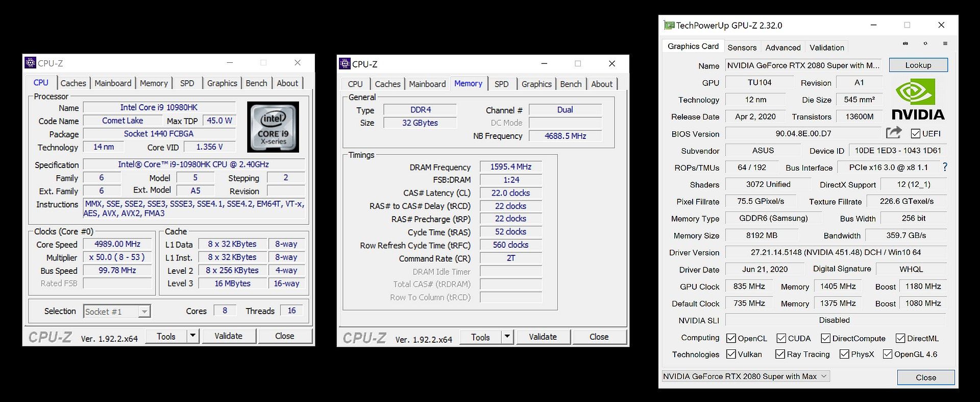Open the Advanced tab in GPU-Z
This screenshot has height=402, width=980.
pyautogui.click(x=783, y=48)
